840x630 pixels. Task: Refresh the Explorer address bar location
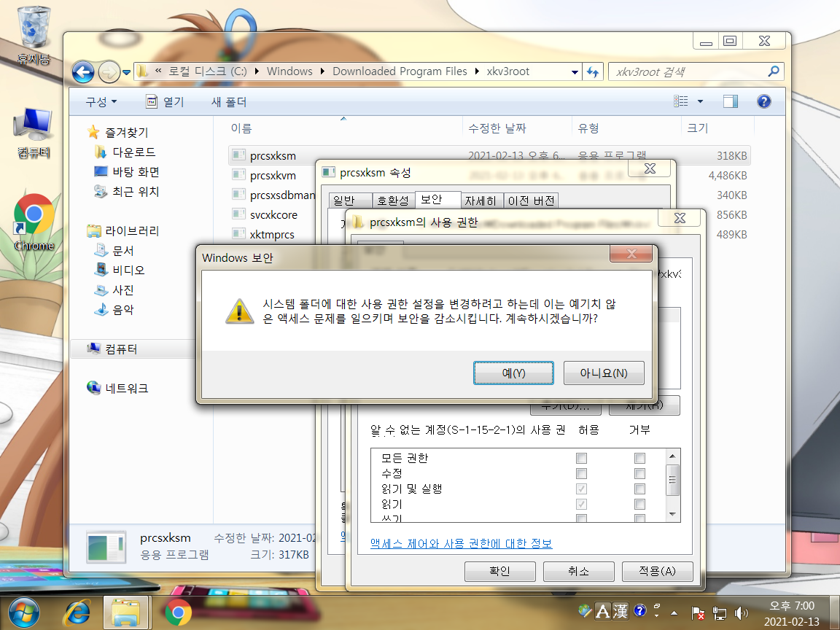(x=593, y=71)
